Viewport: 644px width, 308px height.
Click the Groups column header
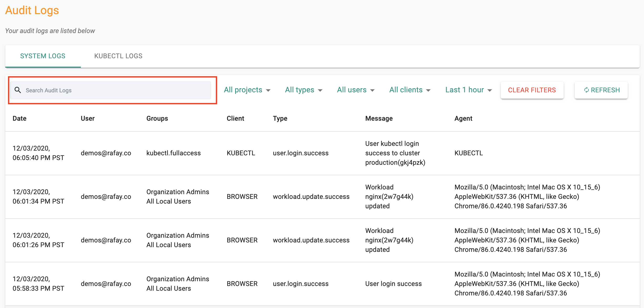[x=157, y=118]
